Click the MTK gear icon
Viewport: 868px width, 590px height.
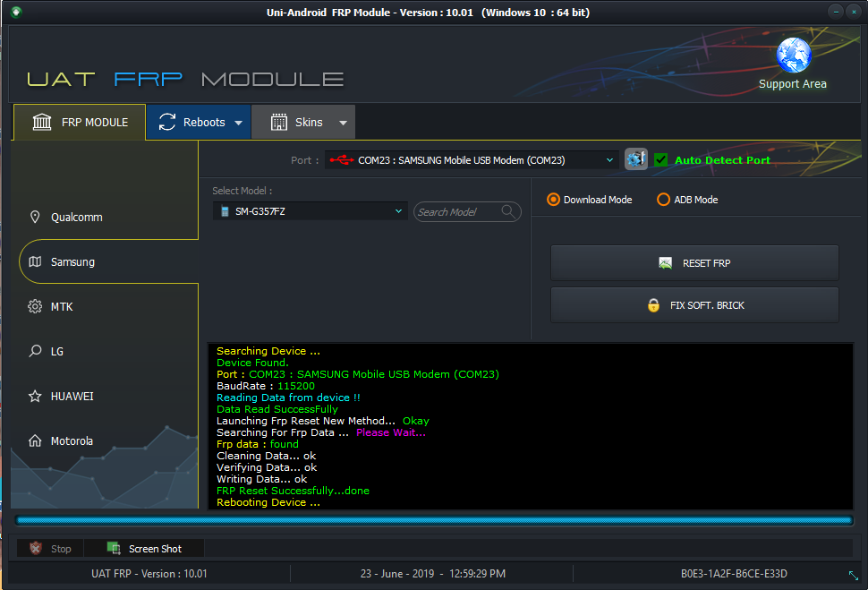pyautogui.click(x=35, y=306)
